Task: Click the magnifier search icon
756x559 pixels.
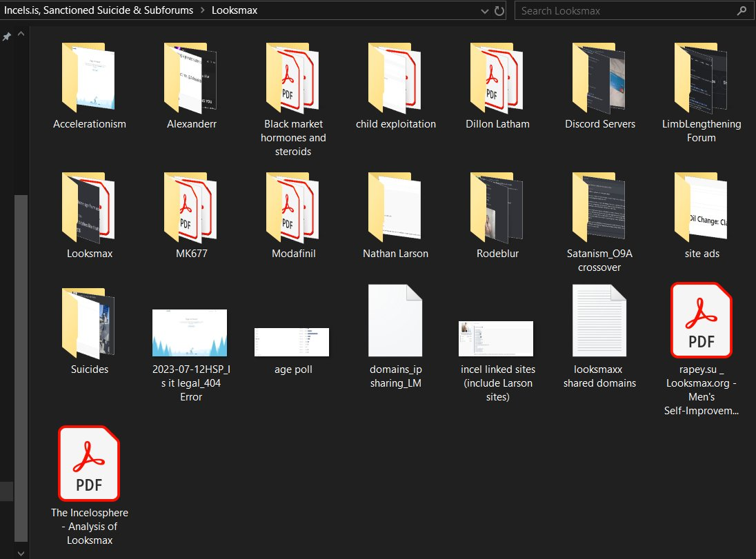Action: click(x=742, y=11)
